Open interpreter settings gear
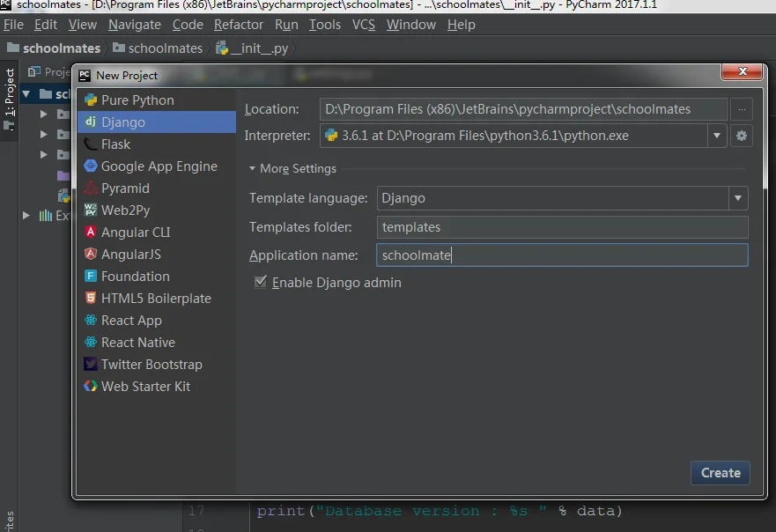This screenshot has width=776, height=532. pyautogui.click(x=742, y=136)
